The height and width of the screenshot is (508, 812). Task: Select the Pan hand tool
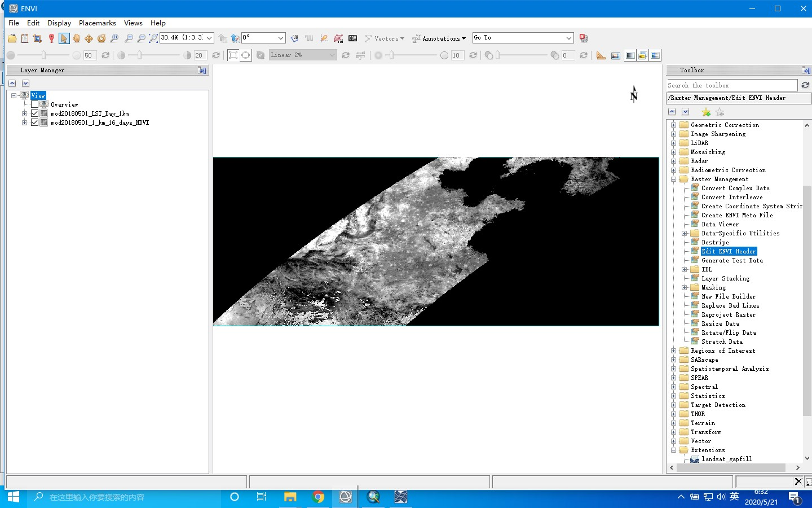point(76,38)
